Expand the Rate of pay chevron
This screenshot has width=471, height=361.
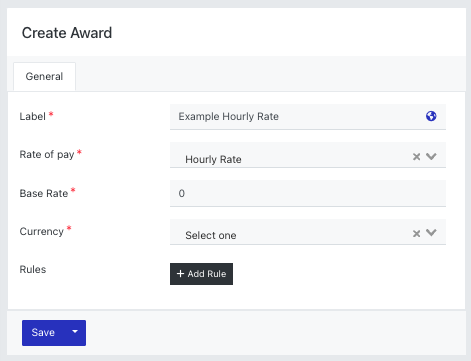[x=431, y=156]
